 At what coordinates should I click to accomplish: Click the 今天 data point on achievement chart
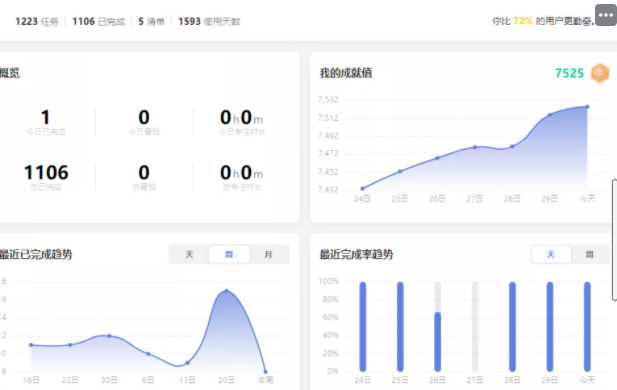(x=587, y=107)
